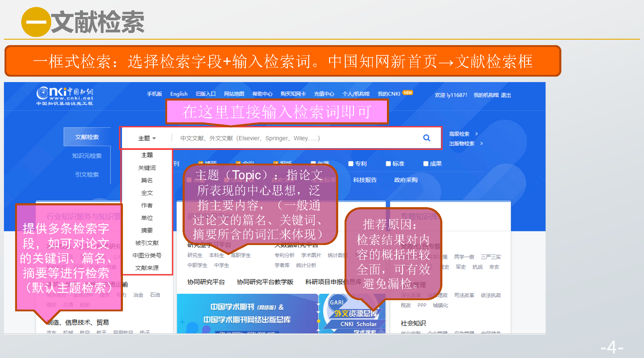The image size is (644, 358).
Task: Toggle the 成果 checkbox
Action: pos(426,164)
